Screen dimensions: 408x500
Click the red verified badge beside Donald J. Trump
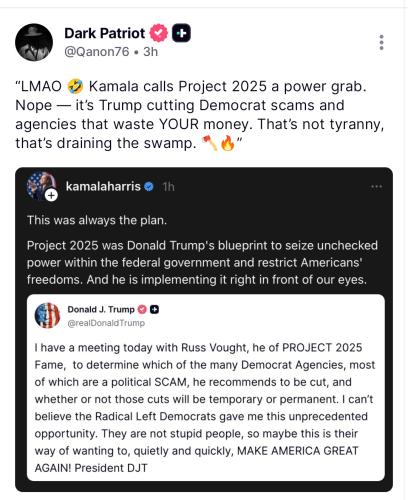pyautogui.click(x=142, y=309)
